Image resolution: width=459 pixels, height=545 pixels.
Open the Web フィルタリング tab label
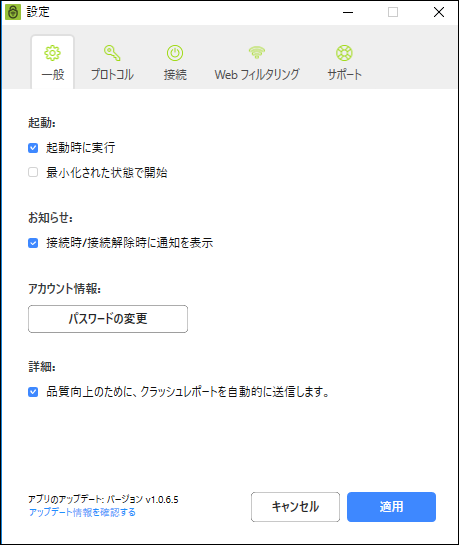click(x=257, y=74)
